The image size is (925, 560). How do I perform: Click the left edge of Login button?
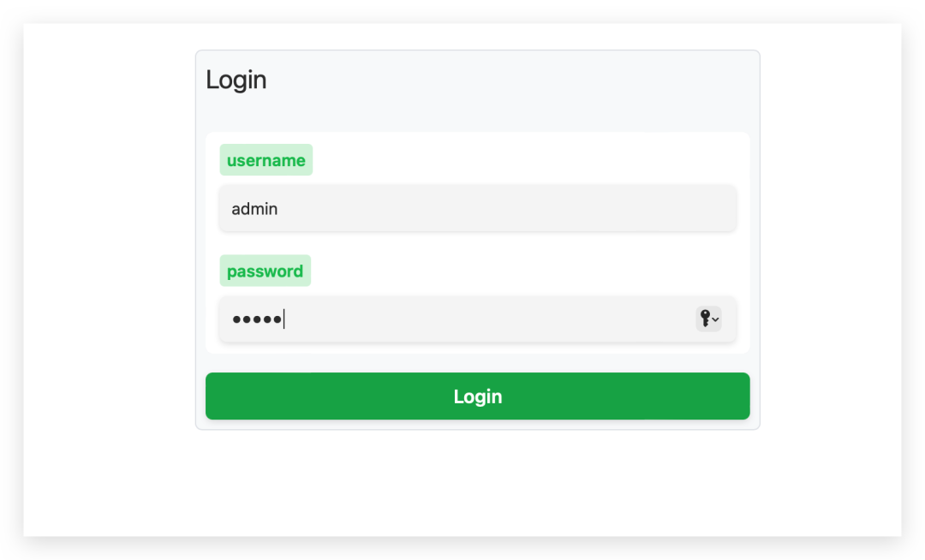click(214, 396)
